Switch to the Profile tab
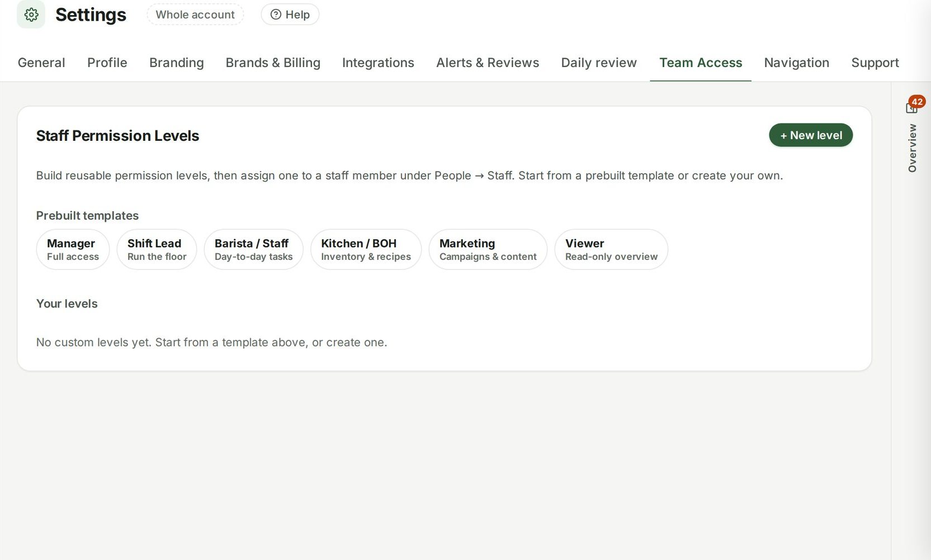This screenshot has height=560, width=931. click(x=107, y=63)
